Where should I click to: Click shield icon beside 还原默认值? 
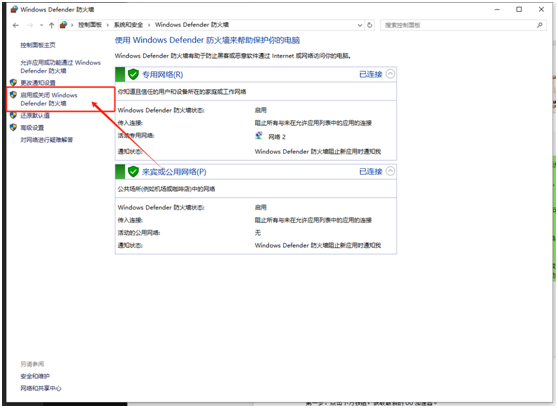click(x=14, y=115)
